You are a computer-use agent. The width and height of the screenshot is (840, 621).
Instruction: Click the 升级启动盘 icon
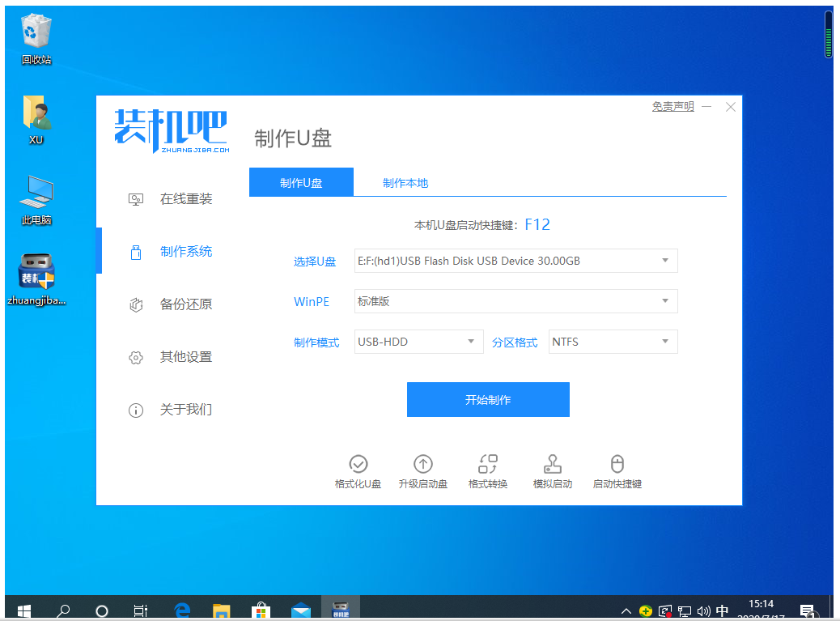click(x=423, y=471)
